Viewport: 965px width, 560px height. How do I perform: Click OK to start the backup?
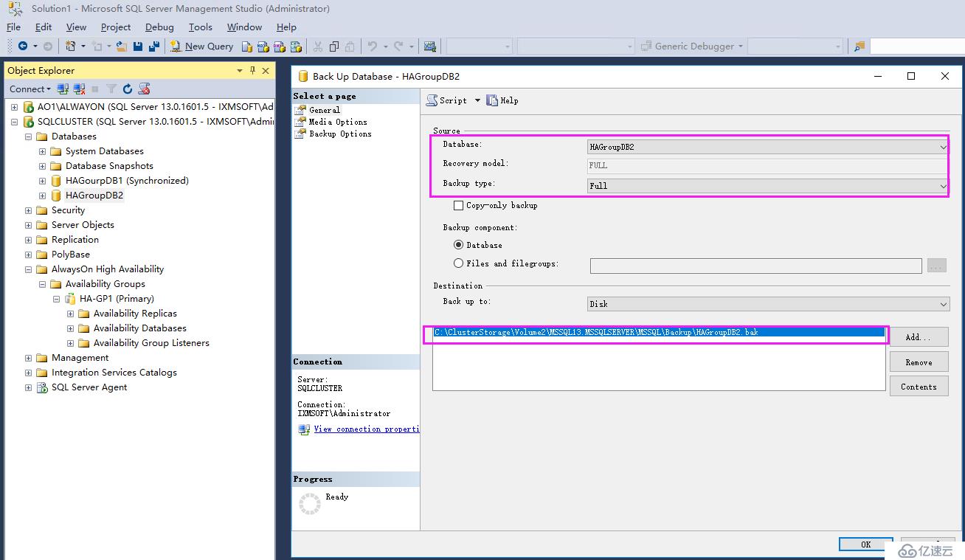tap(865, 545)
